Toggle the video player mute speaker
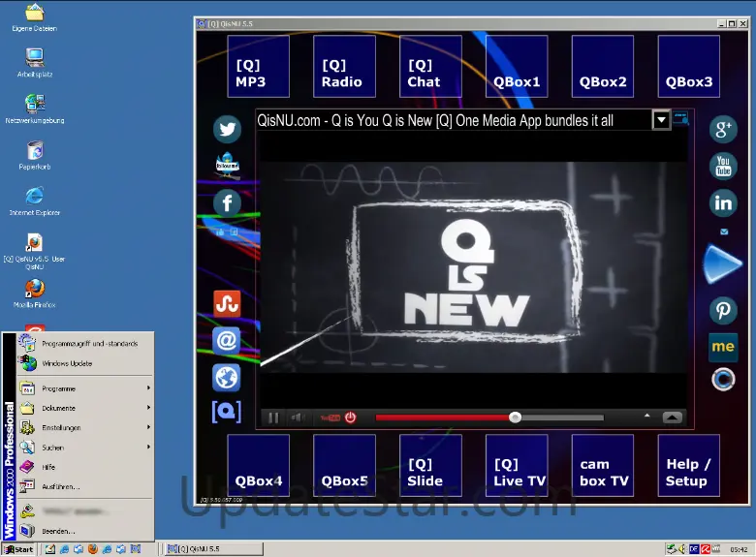Viewport: 756px width, 557px height. point(298,418)
